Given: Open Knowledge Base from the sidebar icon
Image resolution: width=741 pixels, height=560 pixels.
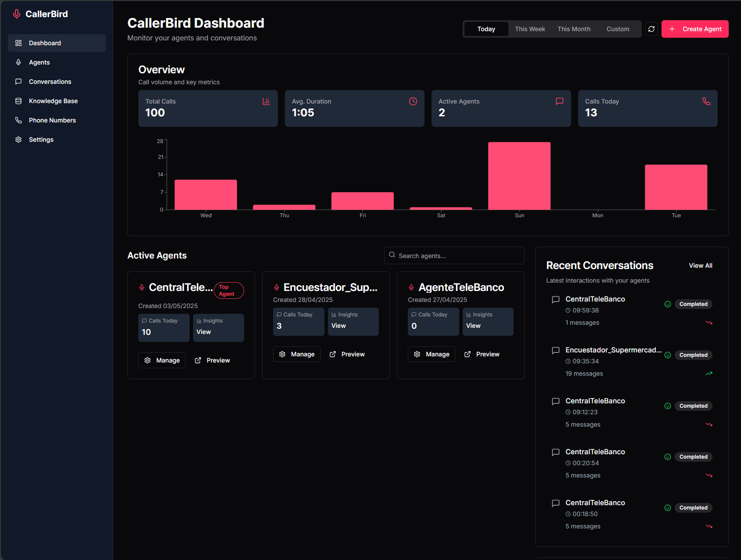Looking at the screenshot, I should coord(18,101).
